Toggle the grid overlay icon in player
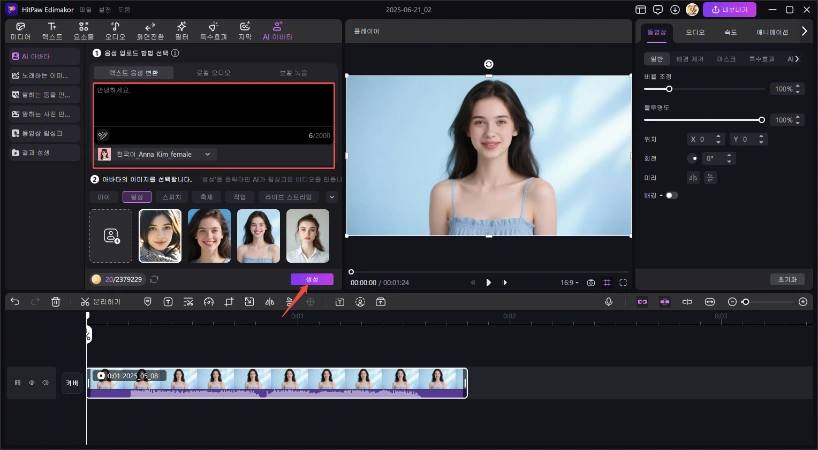This screenshot has height=450, width=818. point(607,283)
